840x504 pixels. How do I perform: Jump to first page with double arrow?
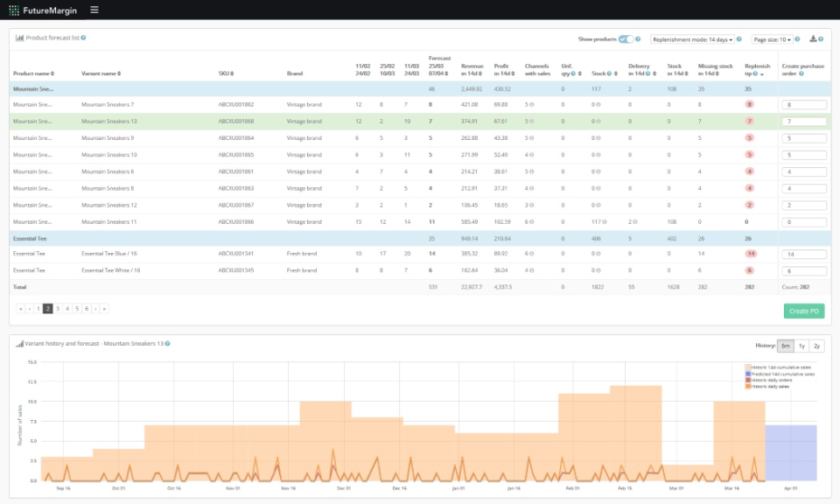(20, 309)
